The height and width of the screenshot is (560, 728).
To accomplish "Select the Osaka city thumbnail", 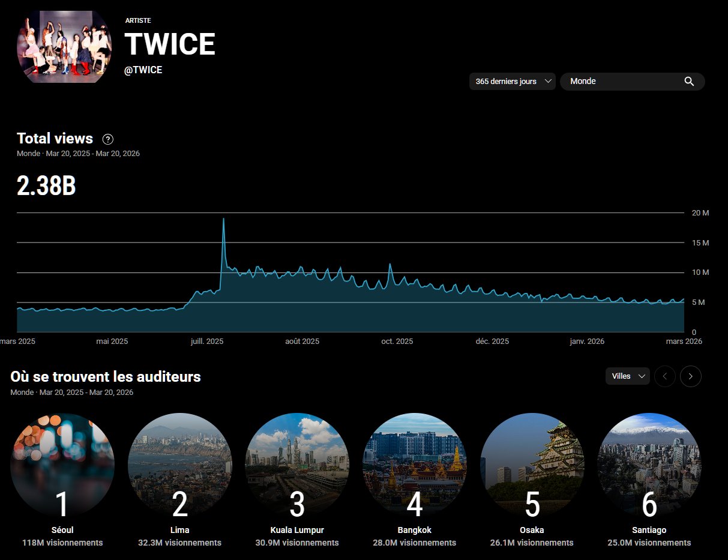I will pyautogui.click(x=532, y=465).
